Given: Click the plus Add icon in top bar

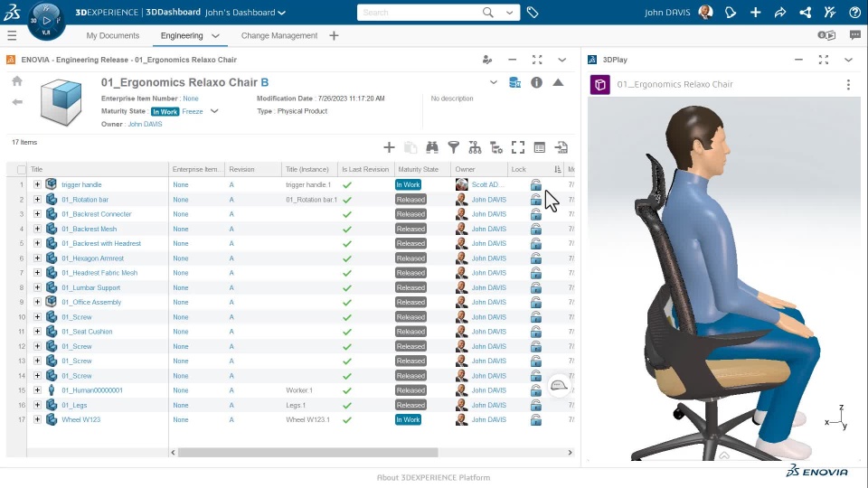Looking at the screenshot, I should coord(756,12).
